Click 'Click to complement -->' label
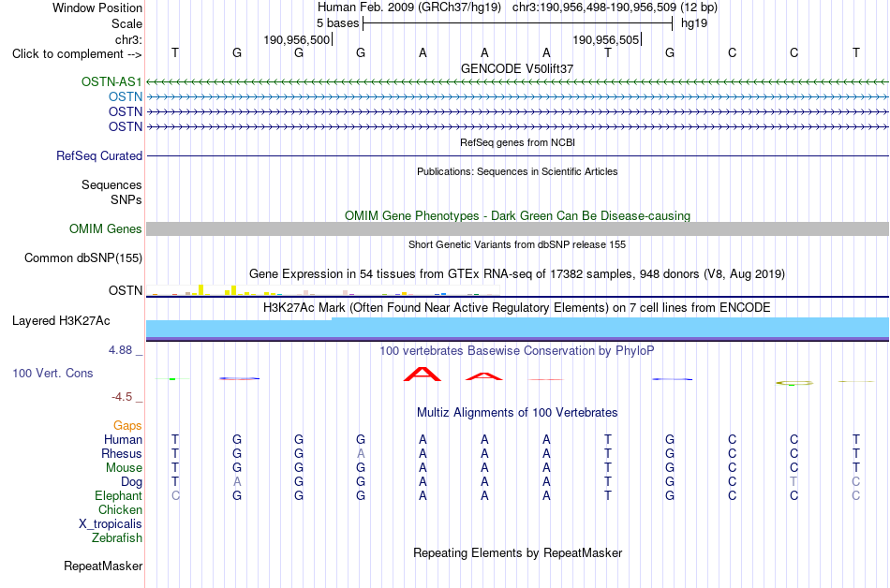 click(x=77, y=54)
